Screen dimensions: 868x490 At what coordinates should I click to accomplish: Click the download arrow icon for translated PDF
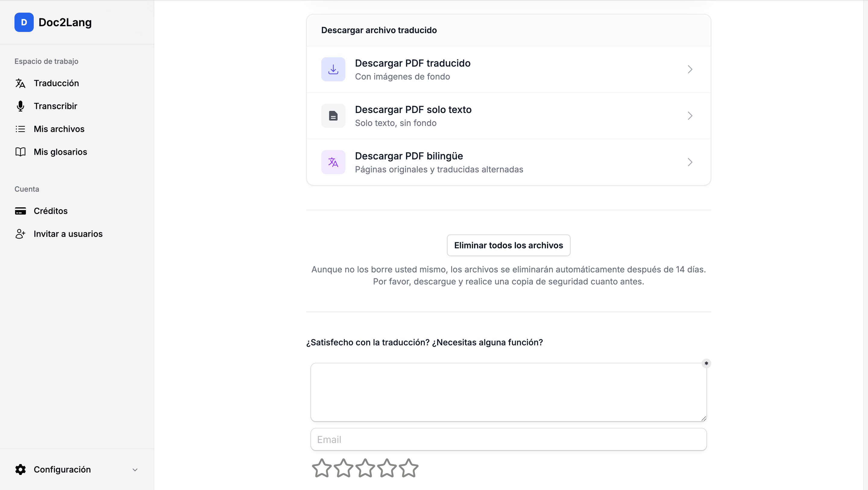(333, 69)
